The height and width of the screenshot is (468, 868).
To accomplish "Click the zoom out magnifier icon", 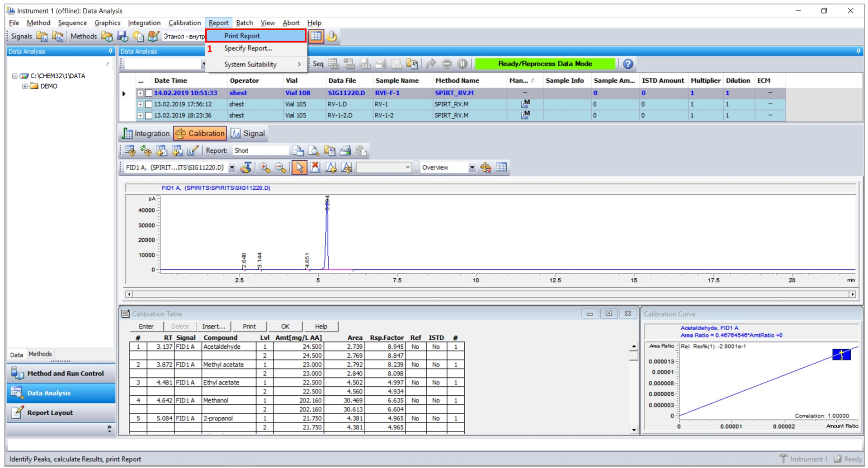I will coord(281,168).
